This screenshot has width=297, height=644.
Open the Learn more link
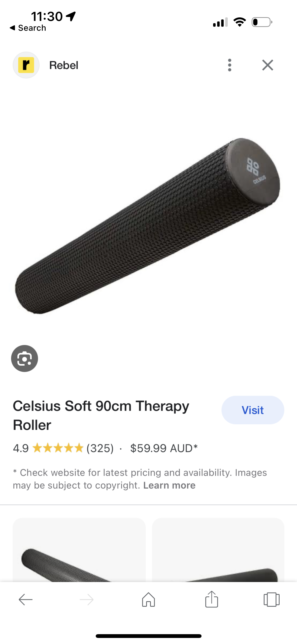pyautogui.click(x=169, y=485)
